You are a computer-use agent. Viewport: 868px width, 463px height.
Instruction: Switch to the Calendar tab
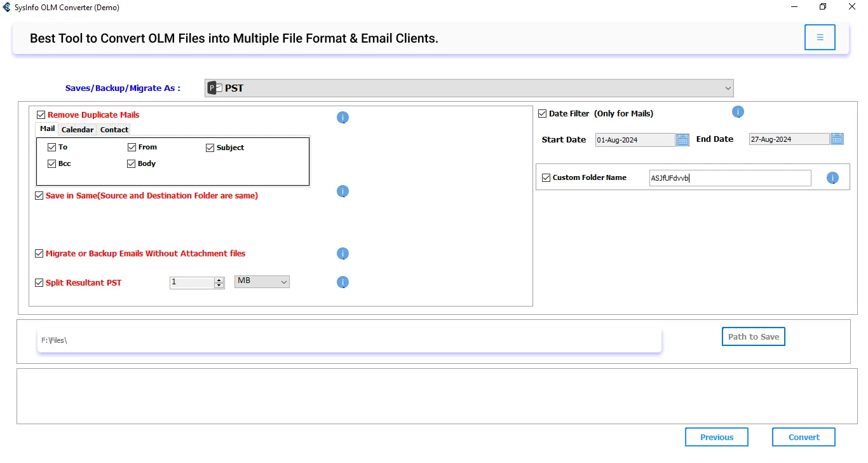click(78, 130)
